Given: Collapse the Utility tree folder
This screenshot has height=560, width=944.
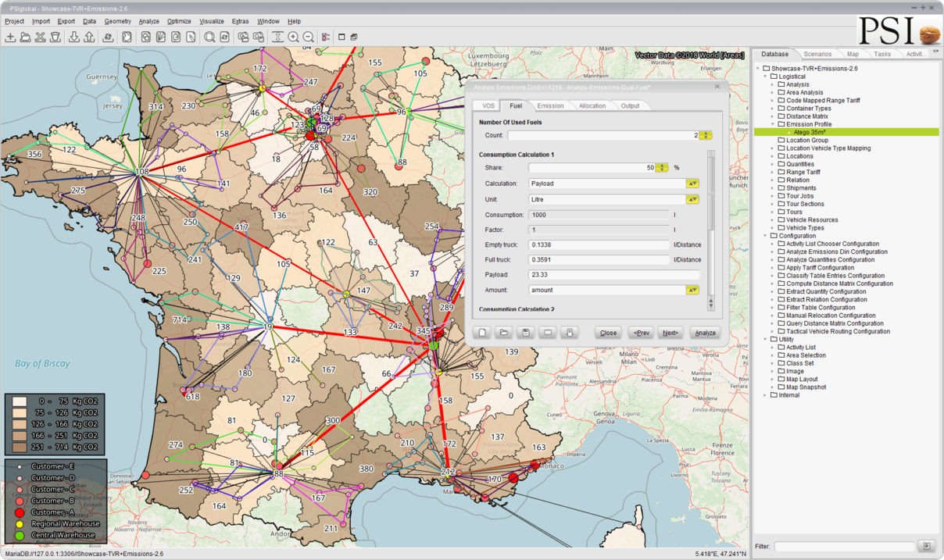Looking at the screenshot, I should (765, 340).
